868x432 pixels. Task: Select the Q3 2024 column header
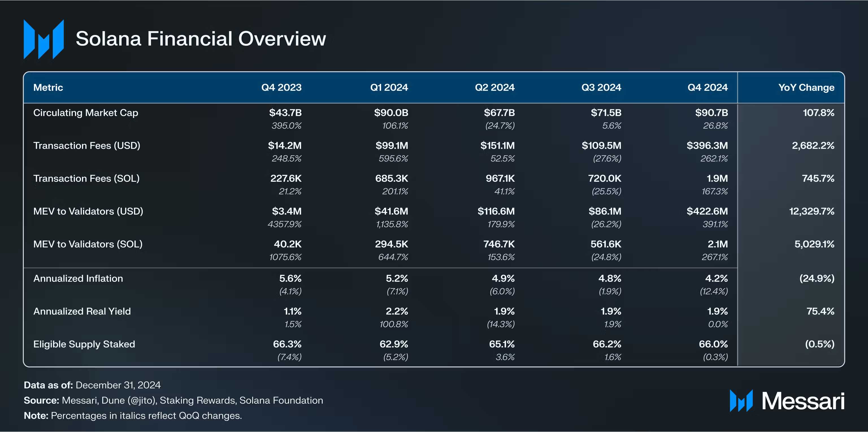click(x=602, y=88)
